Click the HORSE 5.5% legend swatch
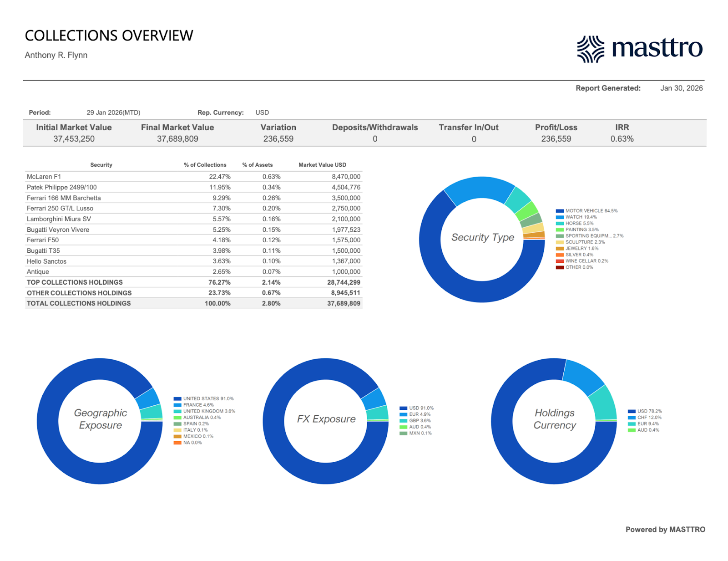This screenshot has width=728, height=561. (x=560, y=224)
